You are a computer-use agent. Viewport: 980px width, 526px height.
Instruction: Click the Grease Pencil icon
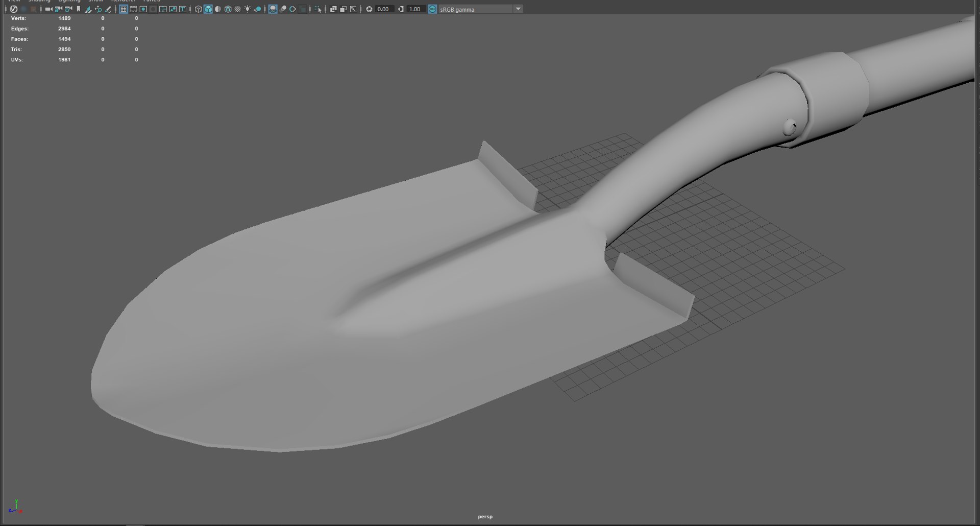tap(108, 9)
